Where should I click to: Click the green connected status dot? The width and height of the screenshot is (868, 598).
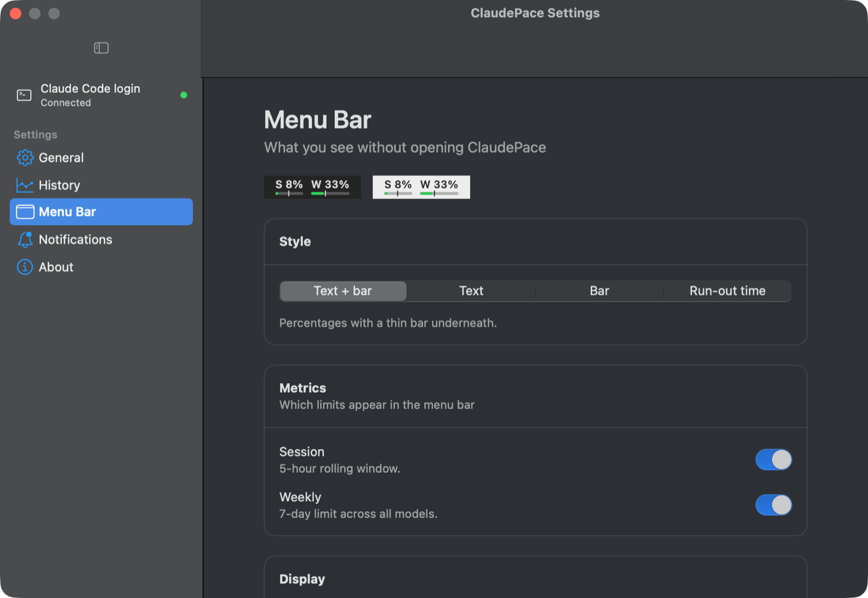pyautogui.click(x=184, y=95)
